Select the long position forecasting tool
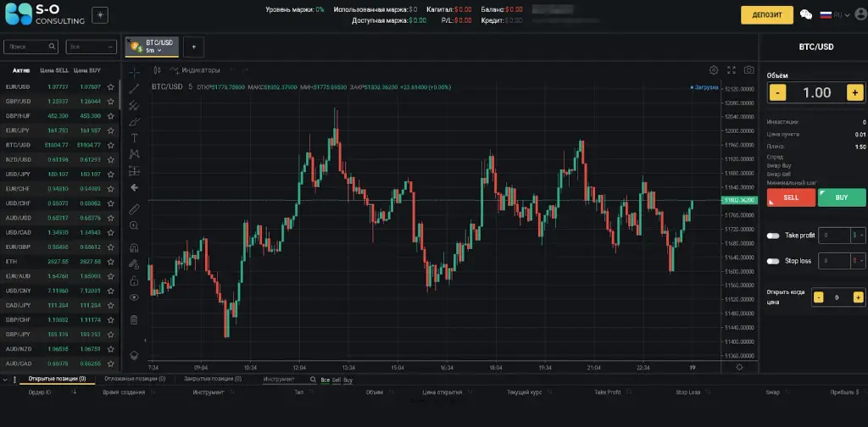This screenshot has width=868, height=427. (134, 171)
